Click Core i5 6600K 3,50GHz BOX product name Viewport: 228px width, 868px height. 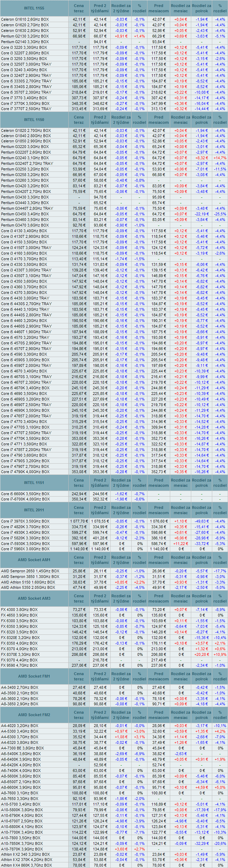pos(25,494)
